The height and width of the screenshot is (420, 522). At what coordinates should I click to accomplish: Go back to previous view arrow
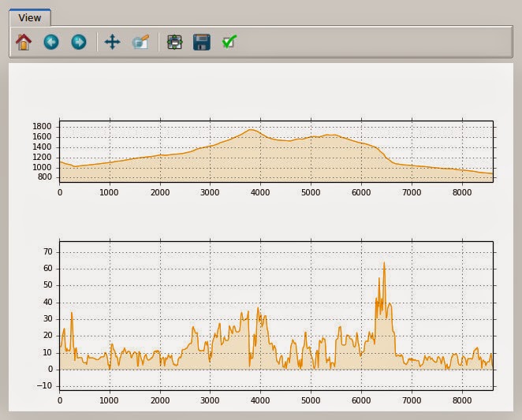pyautogui.click(x=51, y=43)
